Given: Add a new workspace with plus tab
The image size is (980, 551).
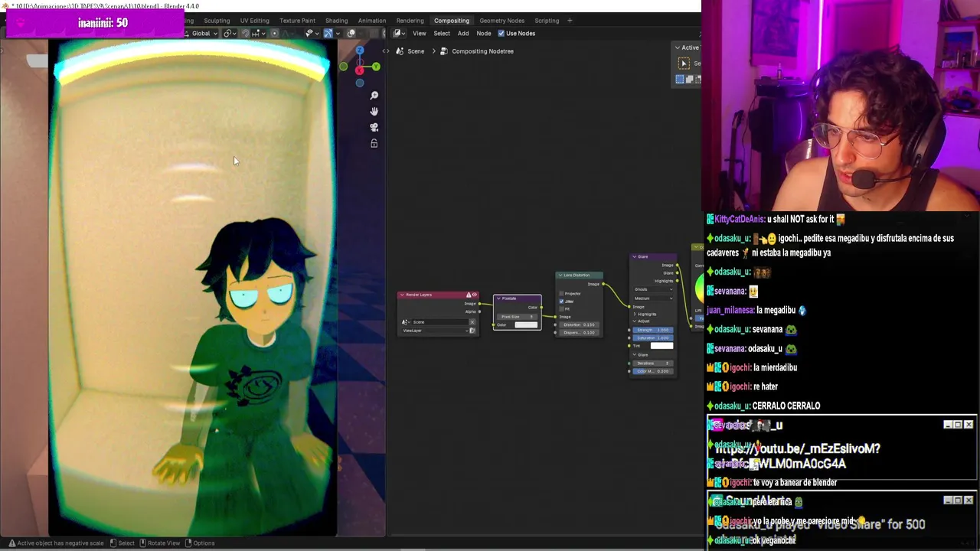Looking at the screenshot, I should [x=570, y=21].
